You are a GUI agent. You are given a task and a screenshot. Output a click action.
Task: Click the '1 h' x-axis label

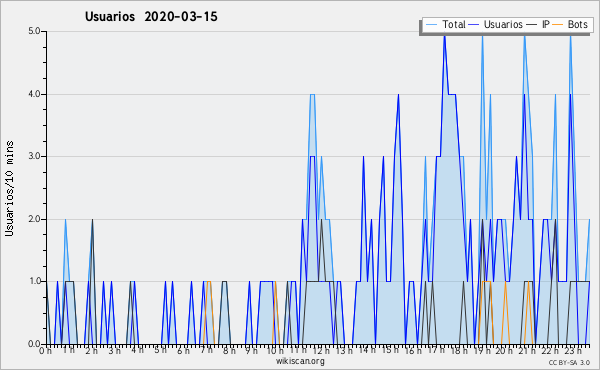[x=69, y=350]
